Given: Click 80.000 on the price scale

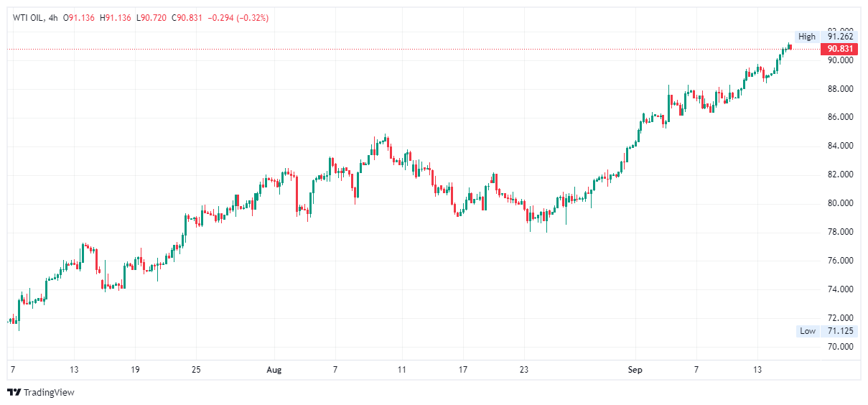Looking at the screenshot, I should (840, 203).
